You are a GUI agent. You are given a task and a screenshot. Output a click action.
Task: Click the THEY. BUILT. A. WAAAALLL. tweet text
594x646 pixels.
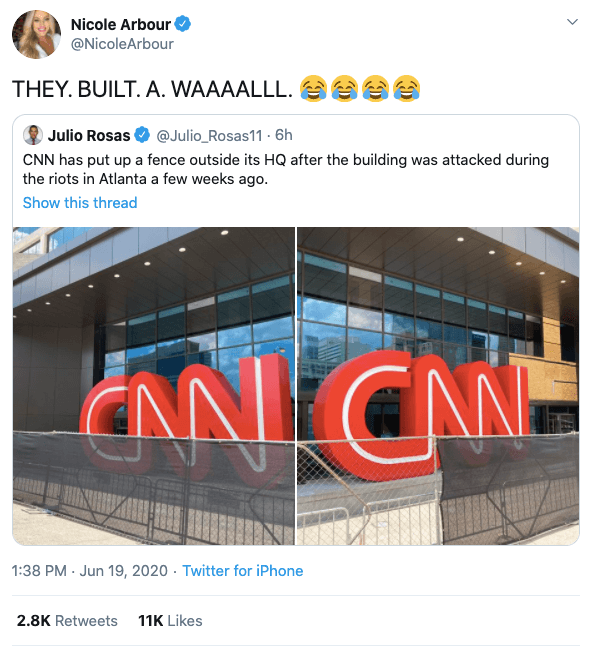pyautogui.click(x=152, y=89)
